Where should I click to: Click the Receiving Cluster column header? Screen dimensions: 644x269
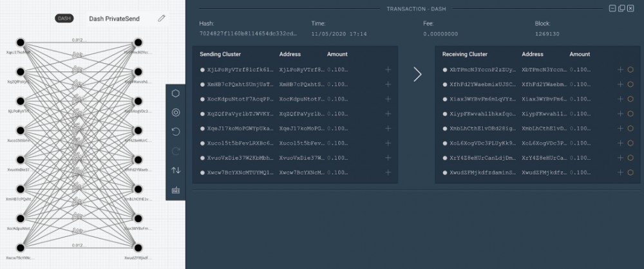[x=465, y=54]
